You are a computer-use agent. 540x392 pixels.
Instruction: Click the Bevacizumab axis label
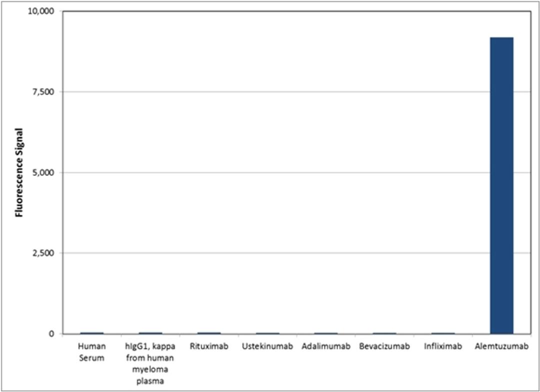(x=385, y=345)
